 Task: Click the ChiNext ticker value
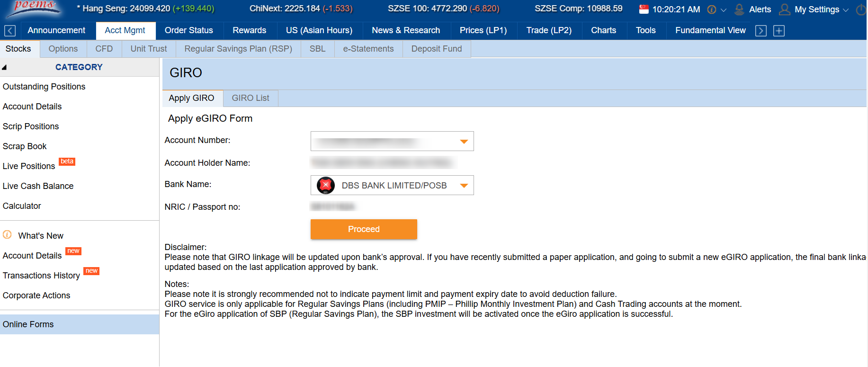click(301, 9)
